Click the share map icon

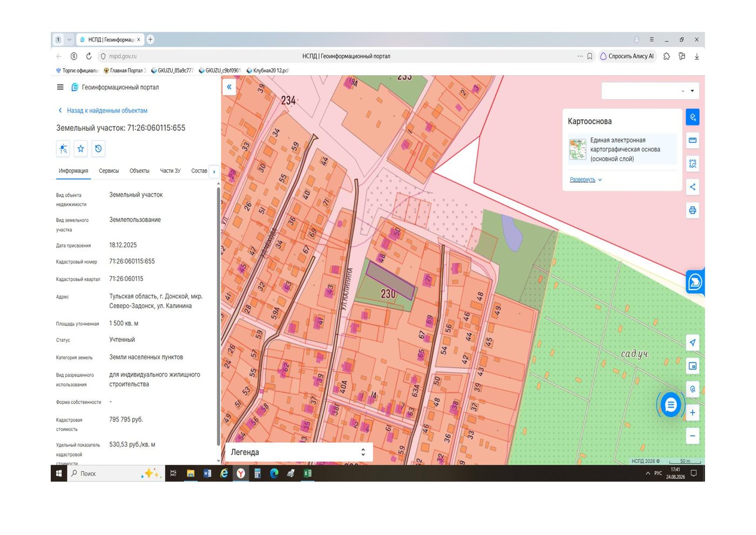(692, 187)
